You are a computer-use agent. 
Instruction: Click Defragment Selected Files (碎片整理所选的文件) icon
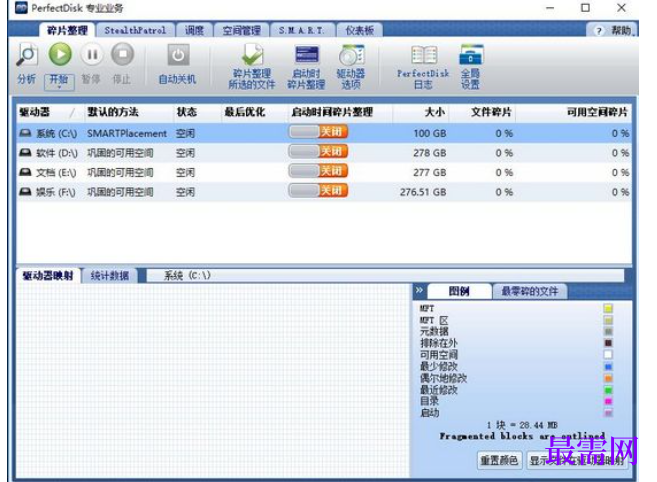point(252,55)
